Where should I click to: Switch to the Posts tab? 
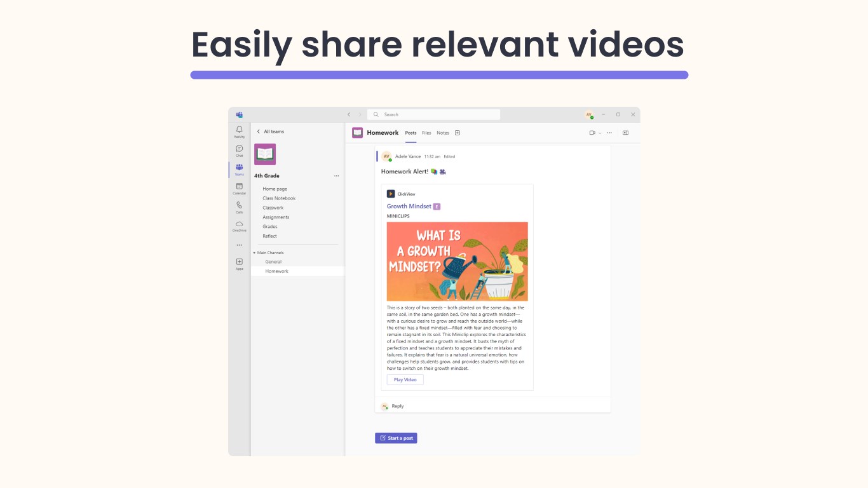pyautogui.click(x=411, y=133)
